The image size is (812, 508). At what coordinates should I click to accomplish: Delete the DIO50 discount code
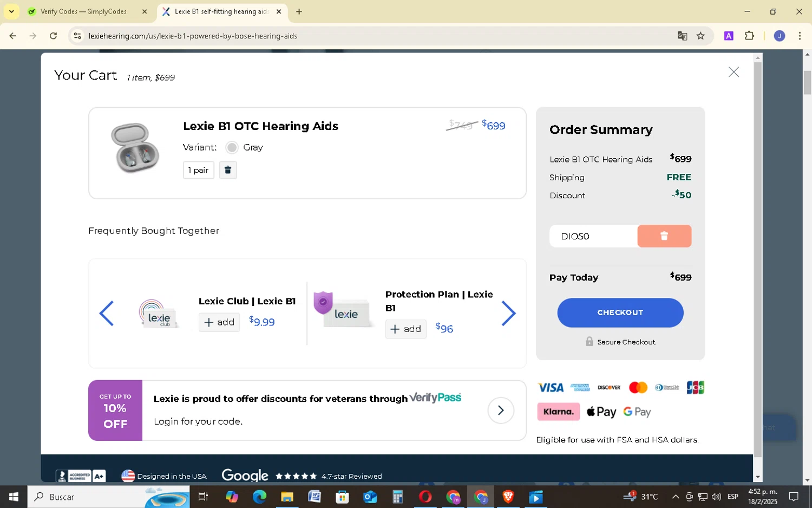(664, 236)
